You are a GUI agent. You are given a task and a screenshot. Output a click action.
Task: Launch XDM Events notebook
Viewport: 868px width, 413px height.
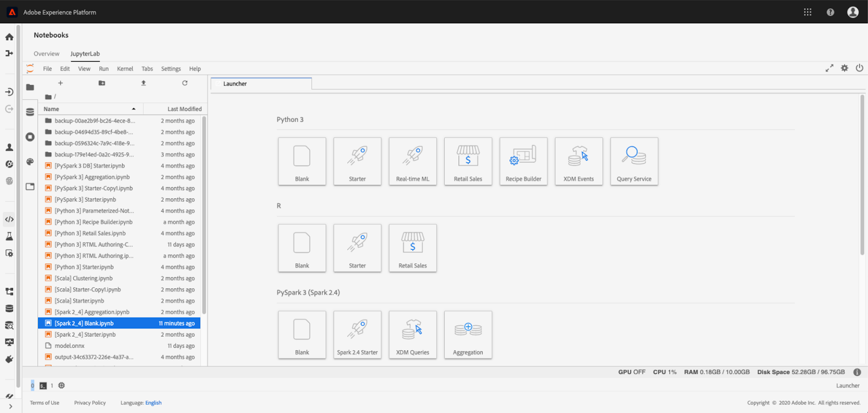[x=579, y=162]
